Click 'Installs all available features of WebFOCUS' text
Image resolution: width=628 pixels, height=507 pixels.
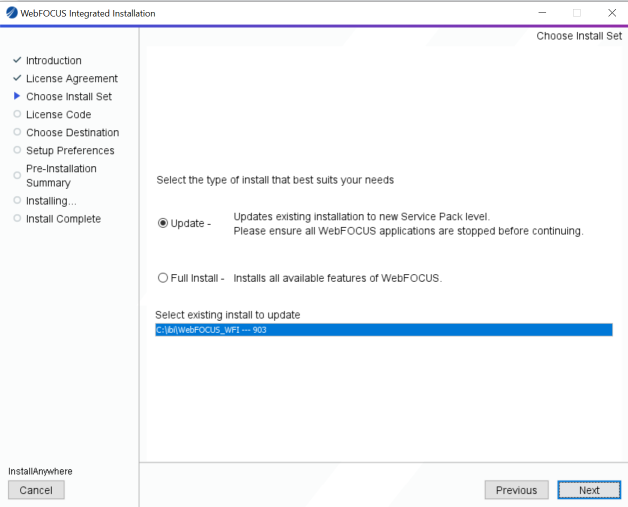click(x=338, y=278)
